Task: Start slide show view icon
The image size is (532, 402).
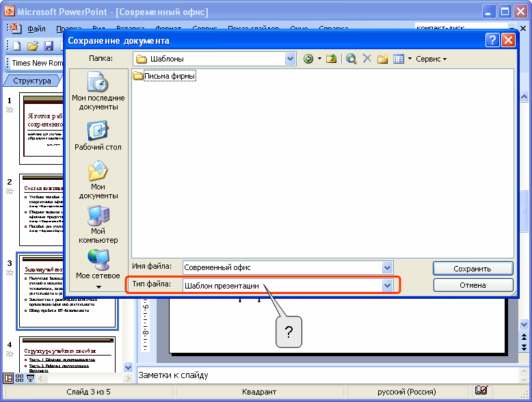Action: pos(31,378)
